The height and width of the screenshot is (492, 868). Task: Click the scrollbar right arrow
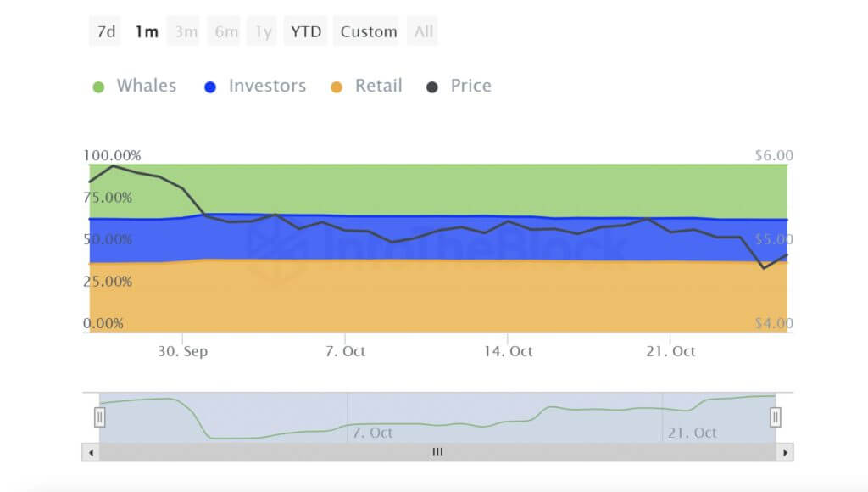pyautogui.click(x=786, y=452)
